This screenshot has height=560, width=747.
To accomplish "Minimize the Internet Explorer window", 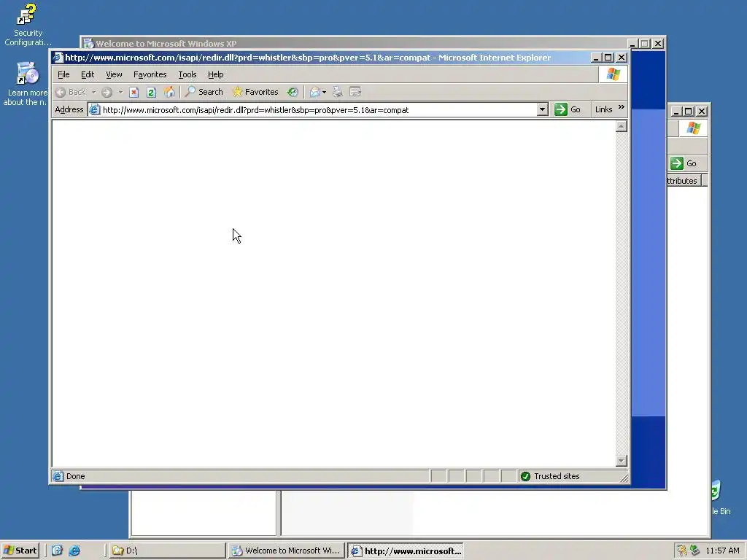I will [x=595, y=58].
